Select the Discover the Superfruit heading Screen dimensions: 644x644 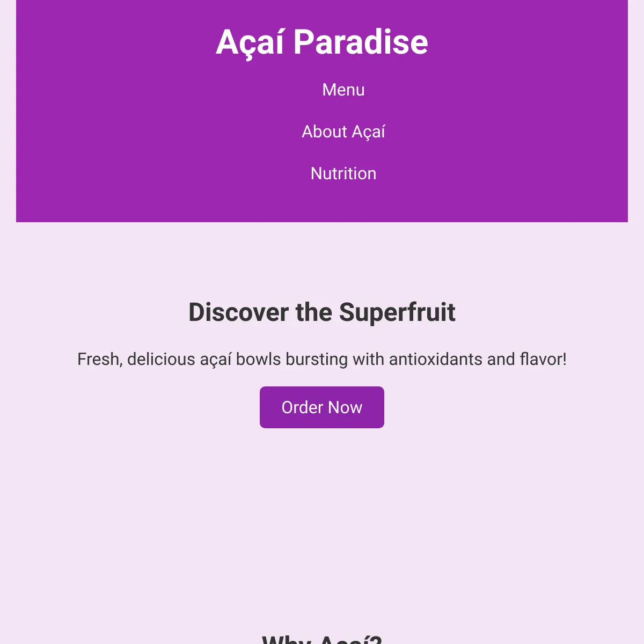tap(322, 312)
